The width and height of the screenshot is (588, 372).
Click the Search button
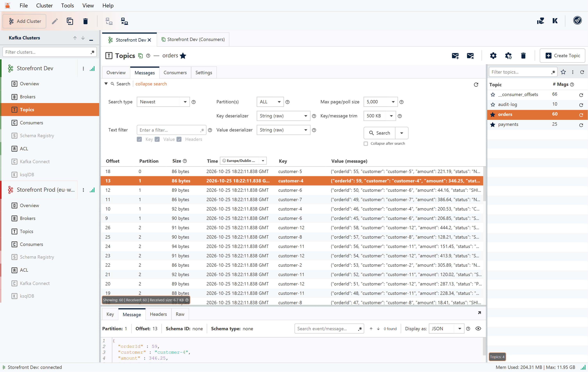point(379,133)
